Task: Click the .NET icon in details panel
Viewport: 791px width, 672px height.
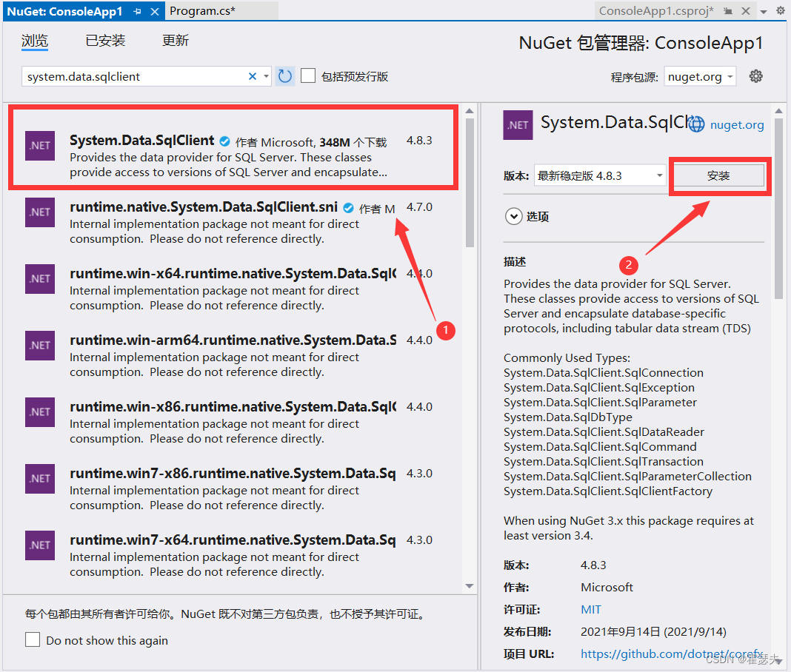Action: tap(518, 125)
